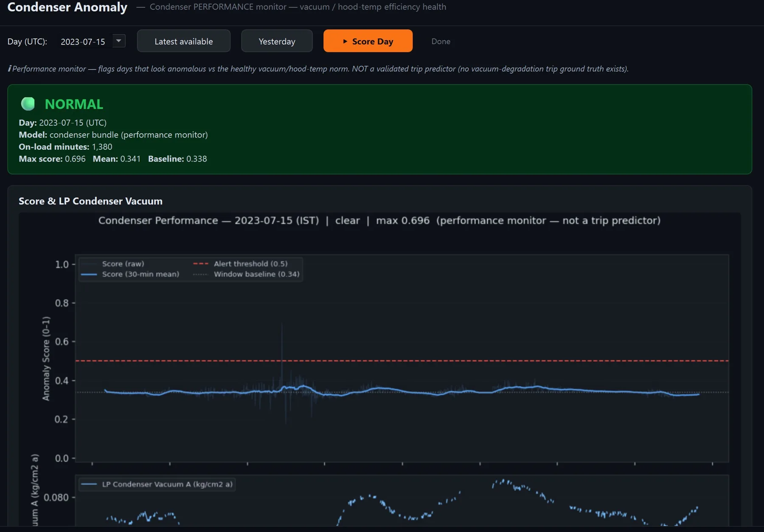Click the On-load minutes value 1,380
Viewport: 764px width, 532px height.
102,147
